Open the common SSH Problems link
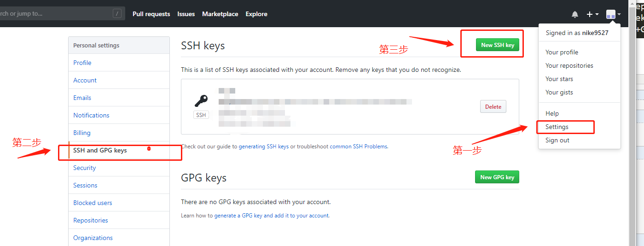The height and width of the screenshot is (246, 644). click(359, 146)
